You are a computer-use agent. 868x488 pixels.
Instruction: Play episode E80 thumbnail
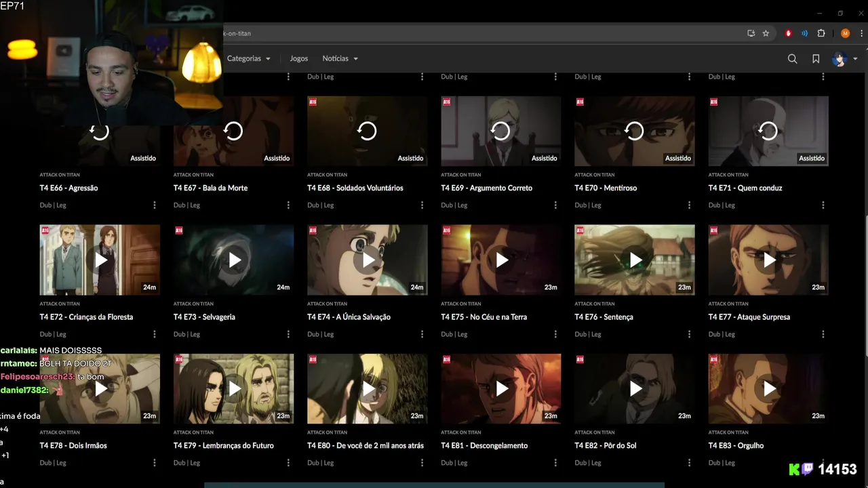click(x=367, y=388)
